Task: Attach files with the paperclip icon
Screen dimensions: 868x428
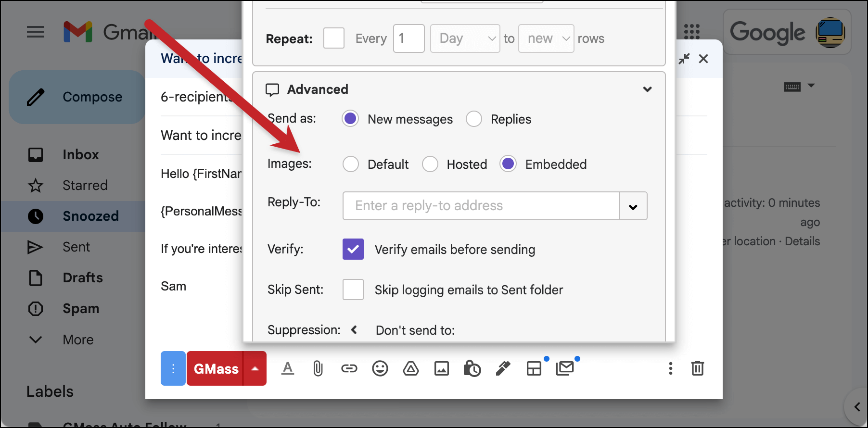Action: tap(318, 369)
